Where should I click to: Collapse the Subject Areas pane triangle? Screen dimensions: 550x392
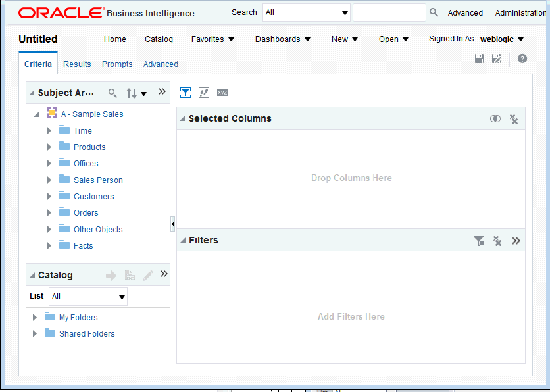point(32,93)
